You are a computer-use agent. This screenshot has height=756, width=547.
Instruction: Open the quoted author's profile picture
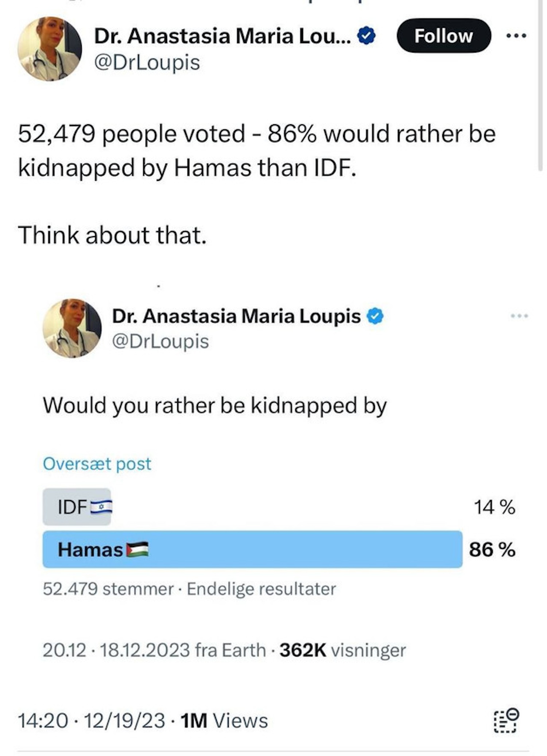pyautogui.click(x=72, y=328)
